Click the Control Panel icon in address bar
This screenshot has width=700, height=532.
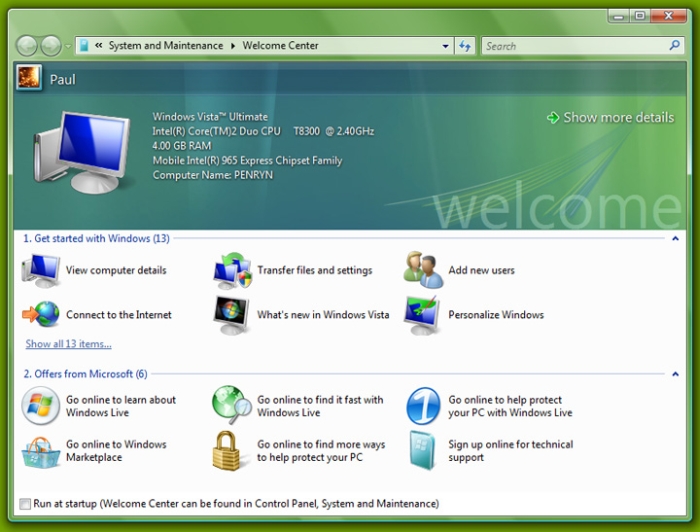[x=84, y=46]
